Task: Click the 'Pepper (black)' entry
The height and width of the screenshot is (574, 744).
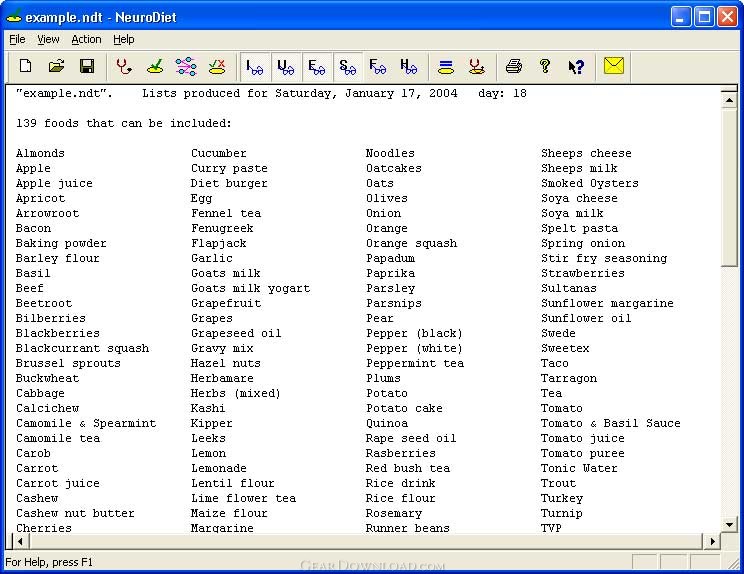Action: 414,333
